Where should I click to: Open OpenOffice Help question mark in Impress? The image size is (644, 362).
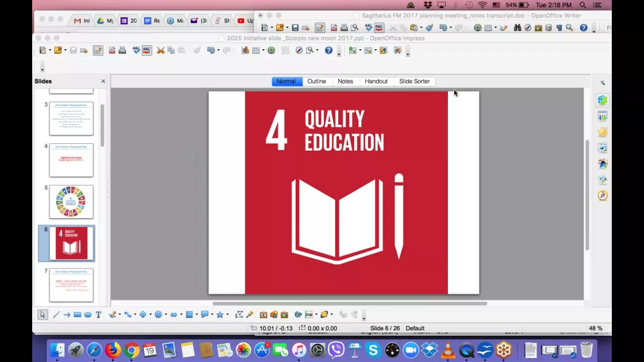[x=329, y=50]
